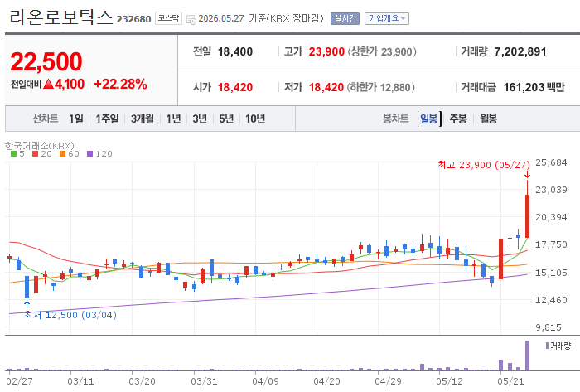This screenshot has width=580, height=392.
Task: Click the 거래대금 161,203 백만 value
Action: click(534, 87)
